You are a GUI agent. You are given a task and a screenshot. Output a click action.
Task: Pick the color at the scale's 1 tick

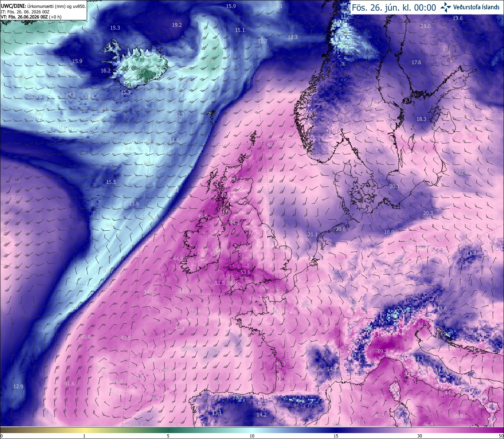(84, 430)
